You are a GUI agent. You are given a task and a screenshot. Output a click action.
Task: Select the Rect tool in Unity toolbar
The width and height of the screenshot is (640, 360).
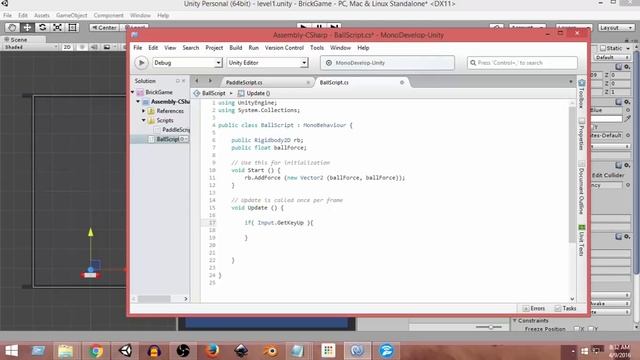coord(72,27)
